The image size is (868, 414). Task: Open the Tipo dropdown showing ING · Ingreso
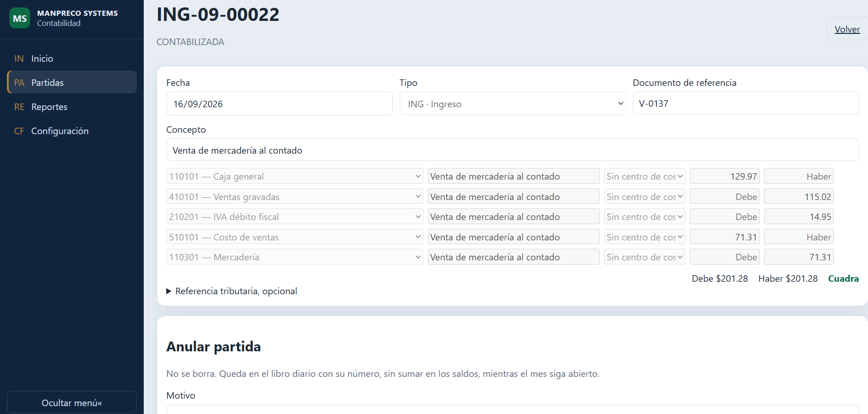pyautogui.click(x=513, y=103)
